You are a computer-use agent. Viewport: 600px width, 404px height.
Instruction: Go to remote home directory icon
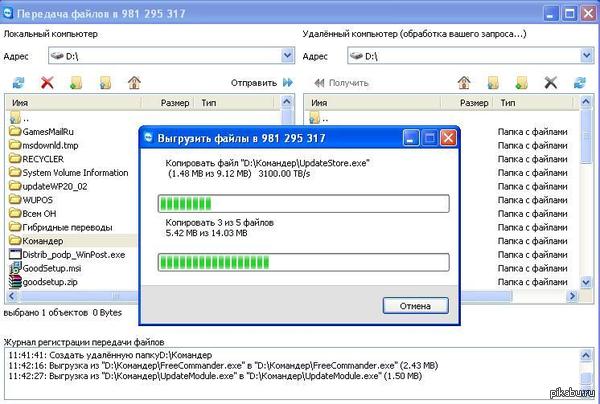click(464, 82)
